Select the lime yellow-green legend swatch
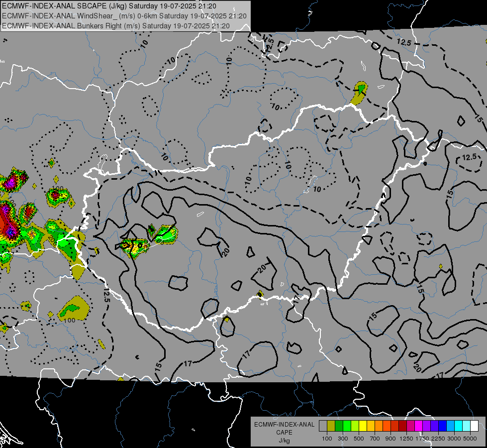 coord(355,426)
